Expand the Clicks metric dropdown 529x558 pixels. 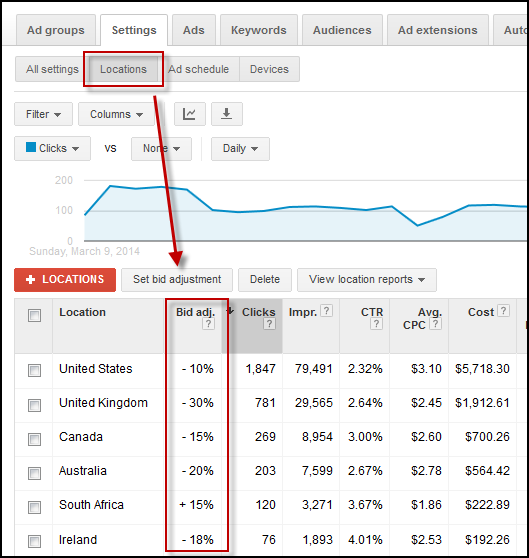click(53, 148)
